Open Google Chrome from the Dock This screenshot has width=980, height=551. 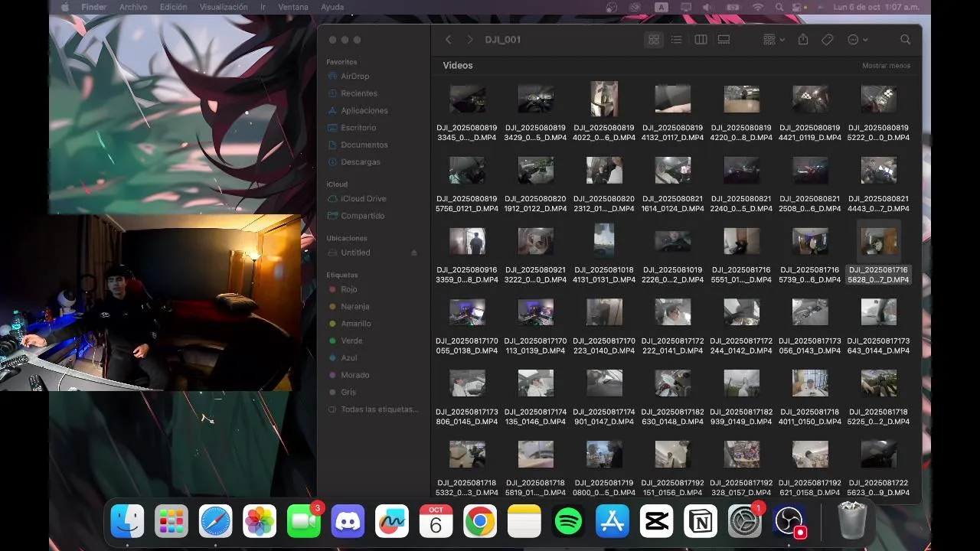click(480, 522)
